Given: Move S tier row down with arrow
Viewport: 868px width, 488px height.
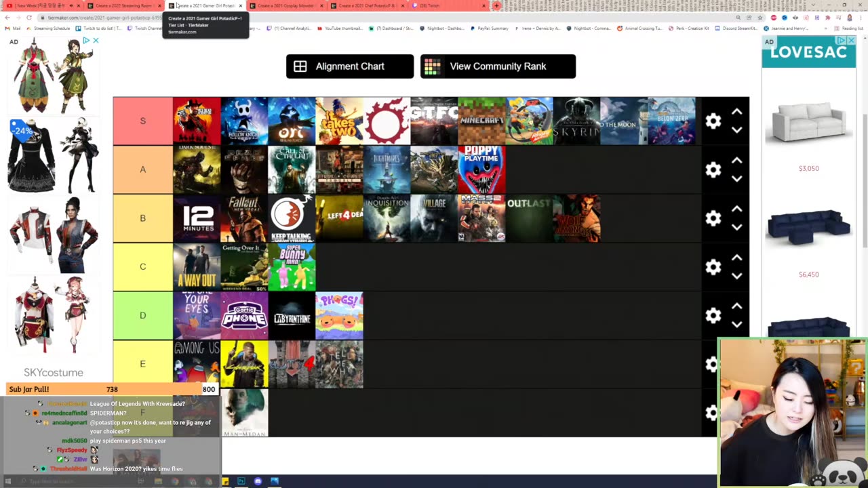Looking at the screenshot, I should click(x=737, y=129).
